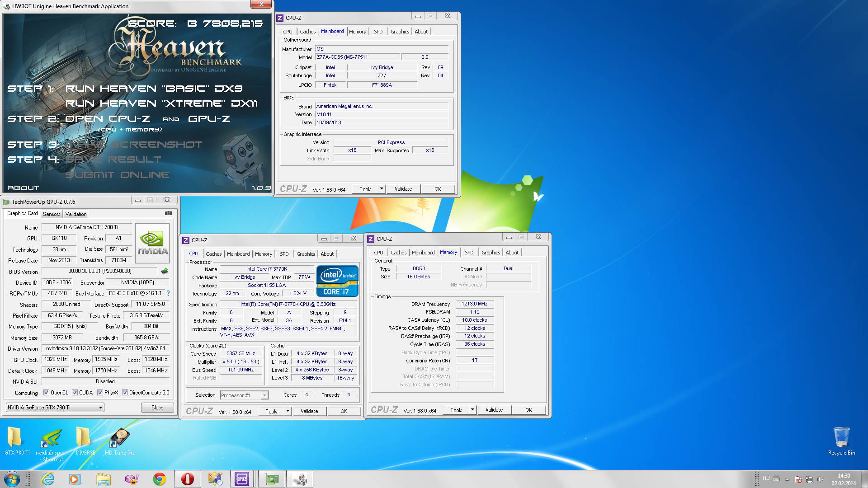The width and height of the screenshot is (868, 488).
Task: Click the volume speaker tray icon
Action: pyautogui.click(x=821, y=479)
